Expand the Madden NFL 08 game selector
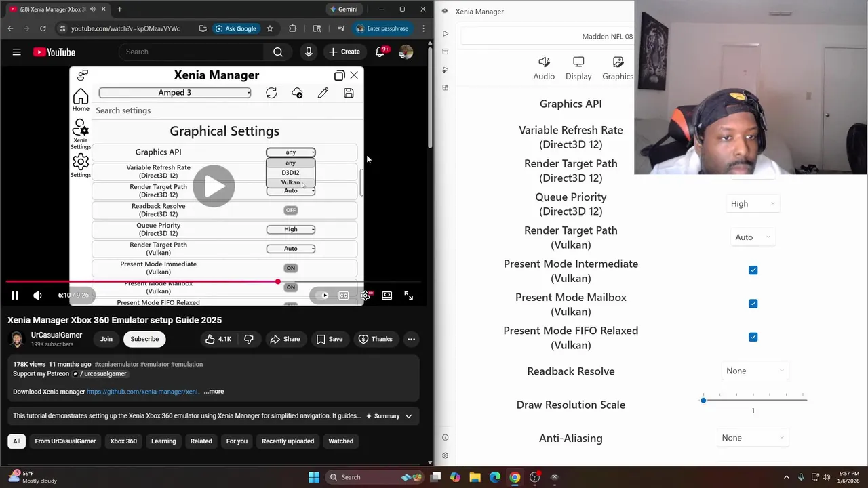 (547, 37)
